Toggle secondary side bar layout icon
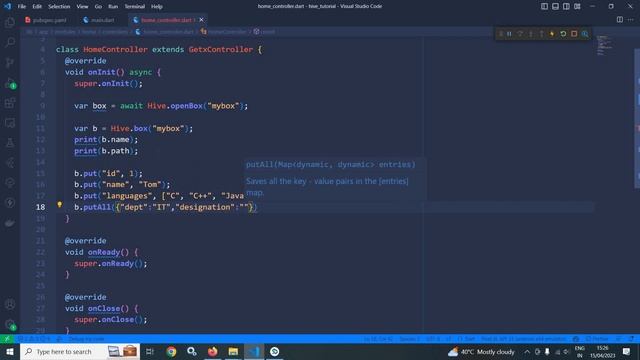This screenshot has height=360, width=640. point(566,6)
